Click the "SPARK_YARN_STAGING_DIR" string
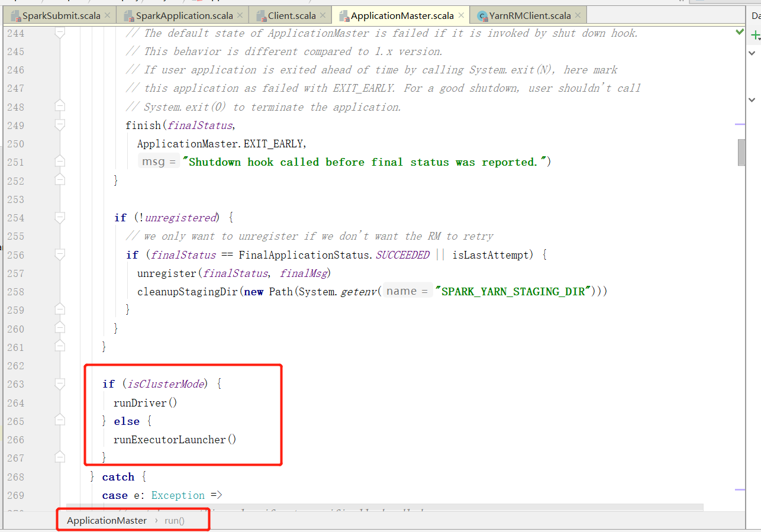Viewport: 761px width, 532px height. [514, 291]
